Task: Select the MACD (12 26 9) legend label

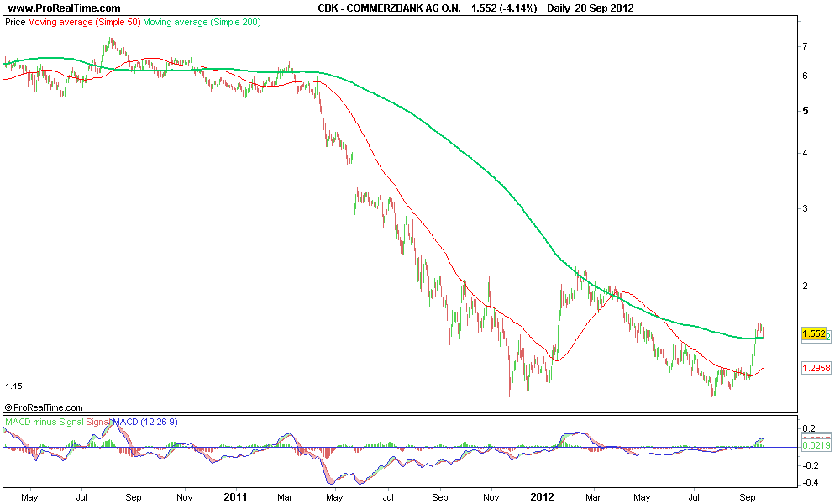Action: pyautogui.click(x=144, y=422)
